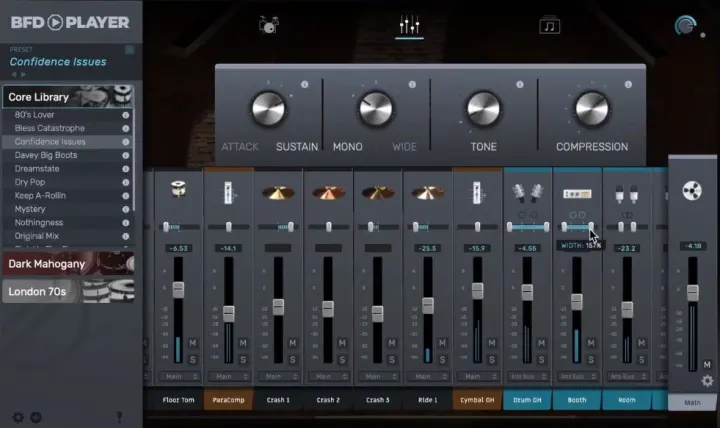Screen dimensions: 720x428
Task: Select the Dark Mahogany expansion
Action: [68, 264]
